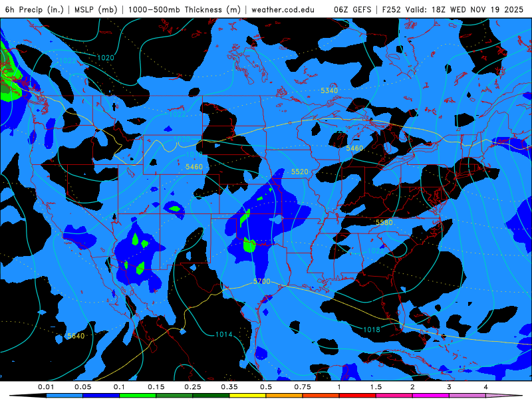532x399 pixels.
Task: Select the F252 forecast hour label
Action: [x=391, y=9]
